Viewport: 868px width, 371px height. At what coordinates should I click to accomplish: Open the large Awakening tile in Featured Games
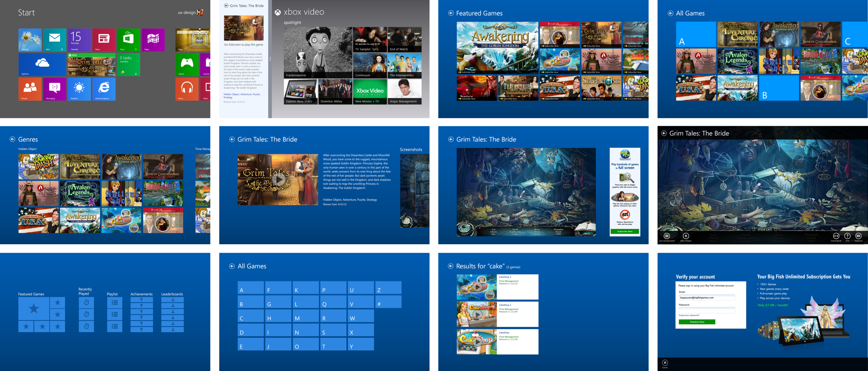(x=497, y=48)
